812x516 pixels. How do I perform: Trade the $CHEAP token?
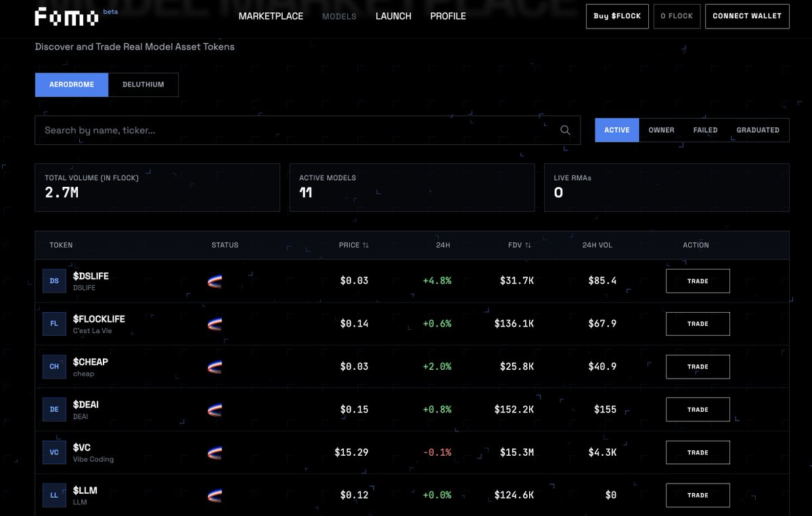[698, 366]
